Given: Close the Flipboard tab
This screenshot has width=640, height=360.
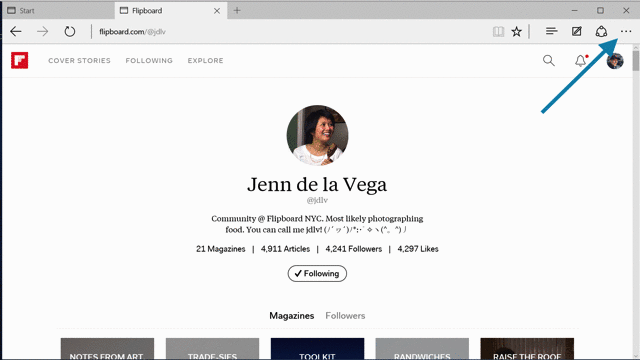Looking at the screenshot, I should (x=217, y=11).
